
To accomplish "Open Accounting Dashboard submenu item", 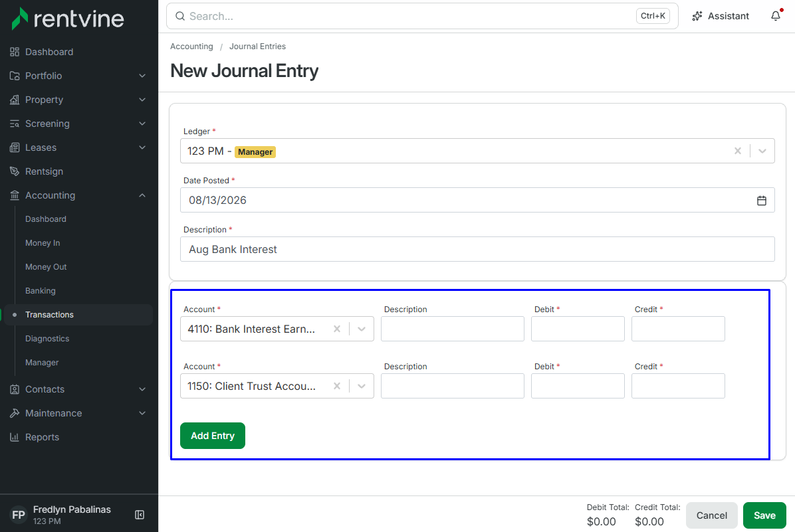I will point(46,219).
